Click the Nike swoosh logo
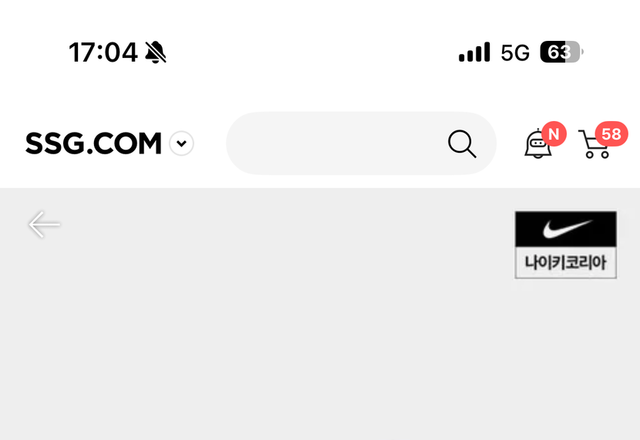640x440 pixels. (566, 229)
